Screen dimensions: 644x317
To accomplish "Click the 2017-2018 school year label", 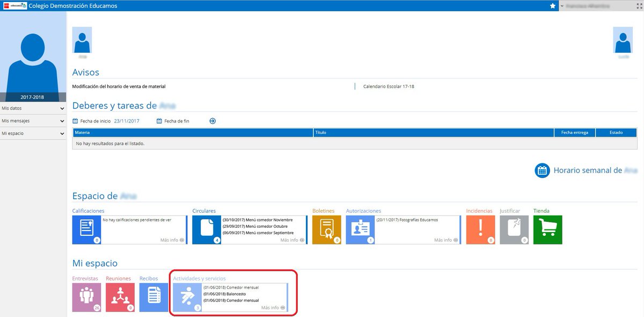I will 33,98.
